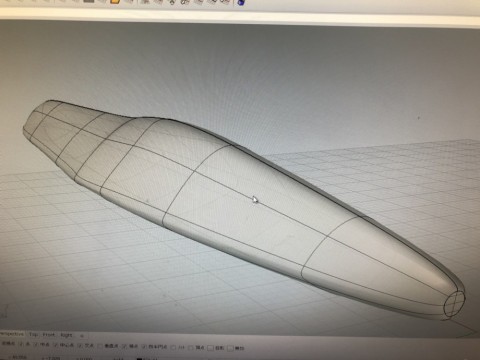Enable the 無効 disable-osnap checkbox
The width and height of the screenshot is (480, 360).
pos(230,349)
